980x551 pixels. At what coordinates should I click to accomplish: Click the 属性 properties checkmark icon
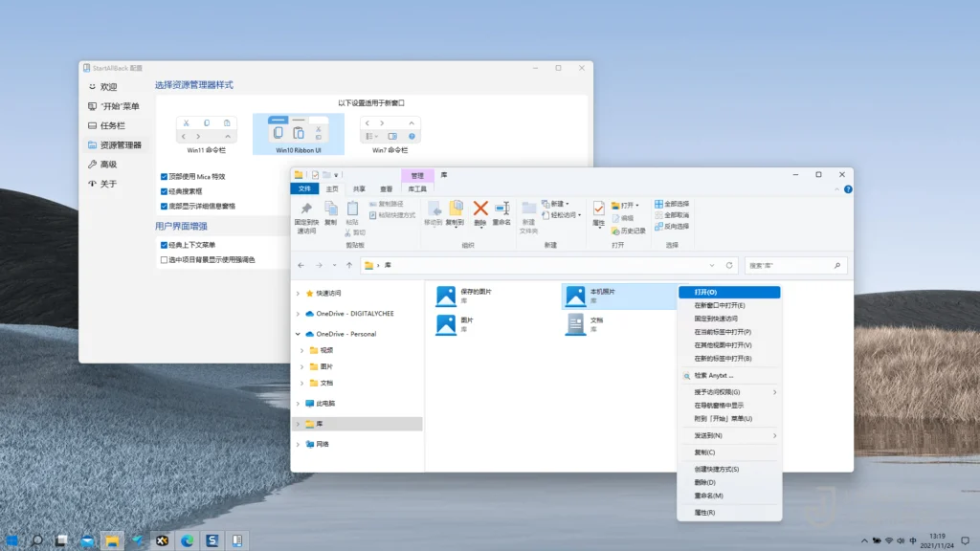[x=599, y=209]
